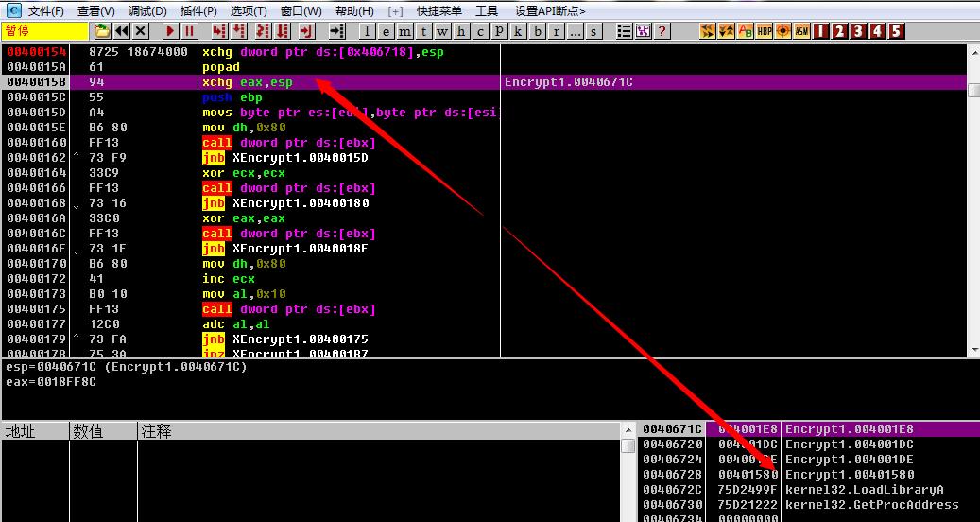The width and height of the screenshot is (980, 522).
Task: Click the 注释 column header
Action: click(x=157, y=431)
